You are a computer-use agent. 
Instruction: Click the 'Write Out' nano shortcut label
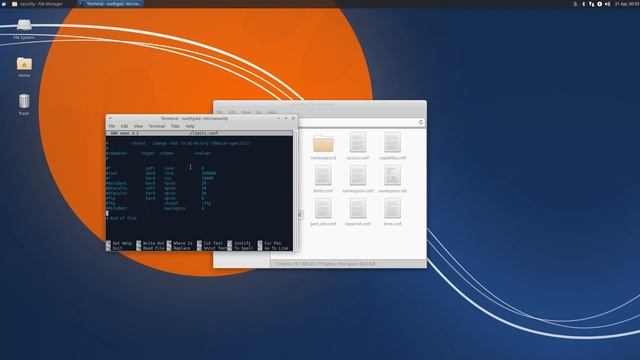coord(153,243)
